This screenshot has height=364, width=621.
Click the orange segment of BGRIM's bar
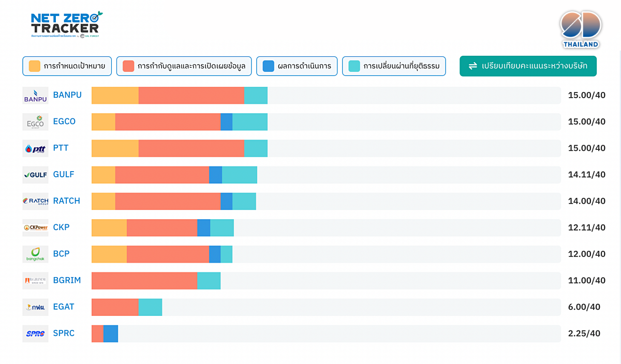tap(144, 281)
